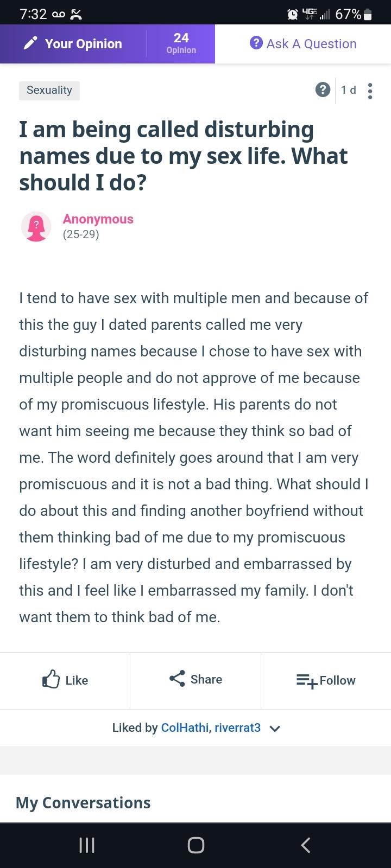Switch to the 24 Opinion tab
Screen dimensions: 391x868
click(181, 43)
